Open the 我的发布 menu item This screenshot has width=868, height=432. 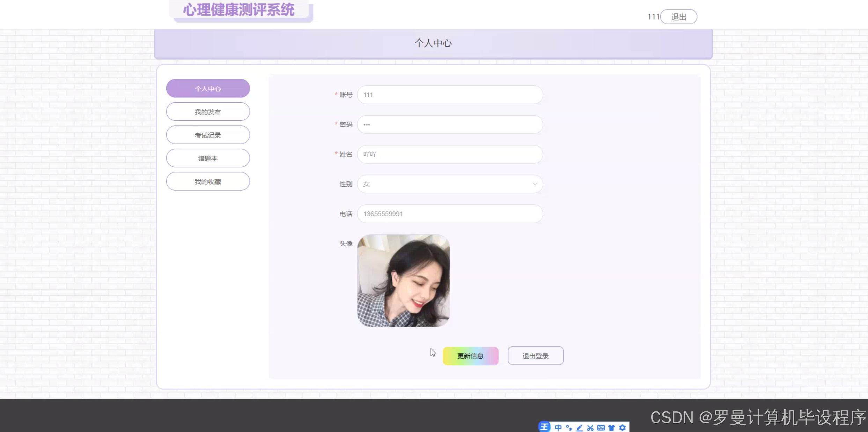coord(208,112)
